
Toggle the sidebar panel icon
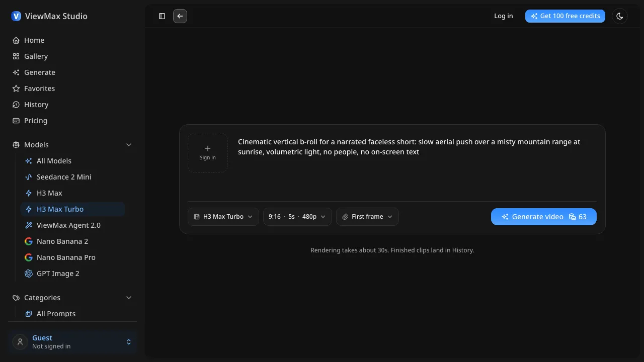[162, 16]
